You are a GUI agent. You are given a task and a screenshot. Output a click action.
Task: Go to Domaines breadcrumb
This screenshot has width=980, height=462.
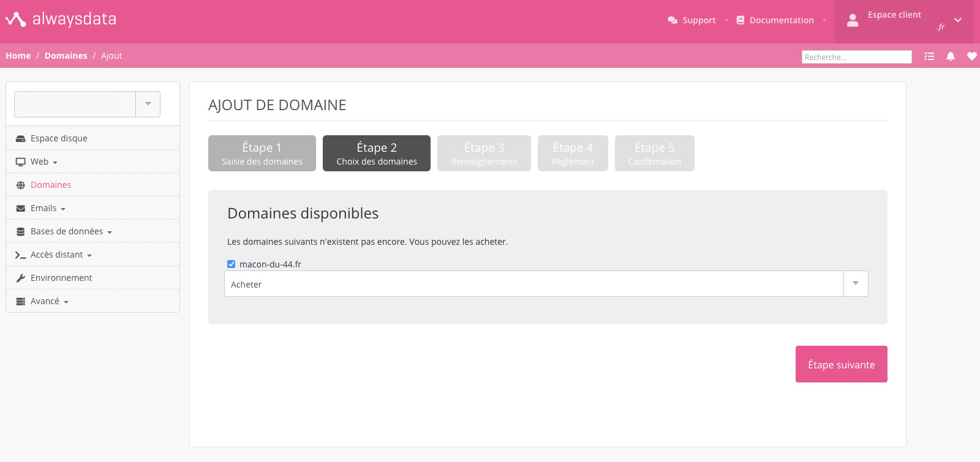(x=66, y=56)
